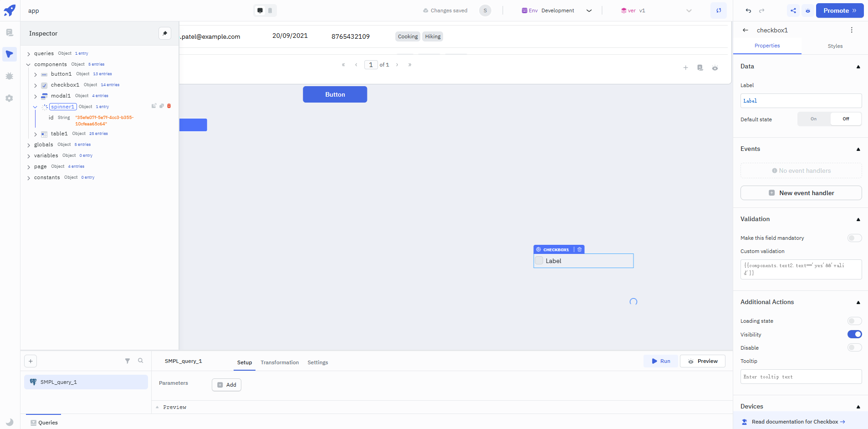Click the query Preview button
This screenshot has height=429, width=868.
pyautogui.click(x=703, y=361)
